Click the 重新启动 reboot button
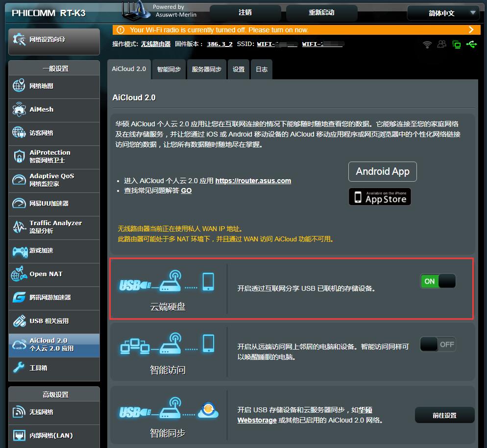This screenshot has width=487, height=448. (x=321, y=13)
